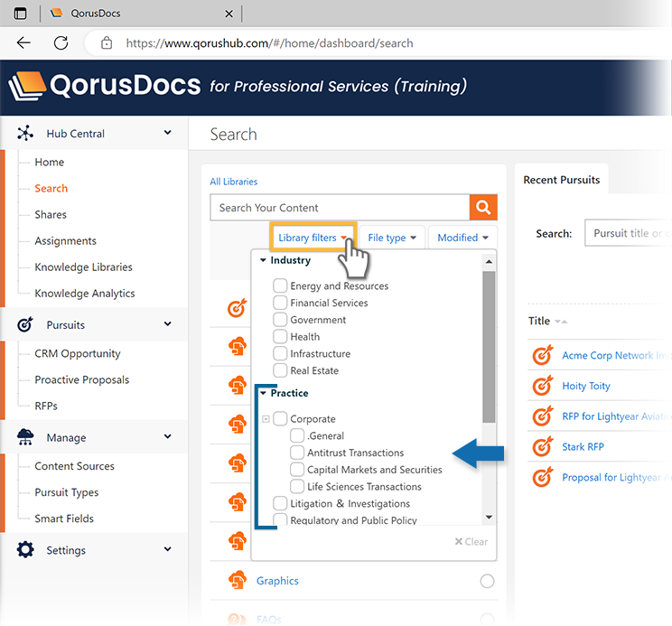Check Litigation & Investigations filter
This screenshot has width=672, height=626.
pyautogui.click(x=280, y=503)
